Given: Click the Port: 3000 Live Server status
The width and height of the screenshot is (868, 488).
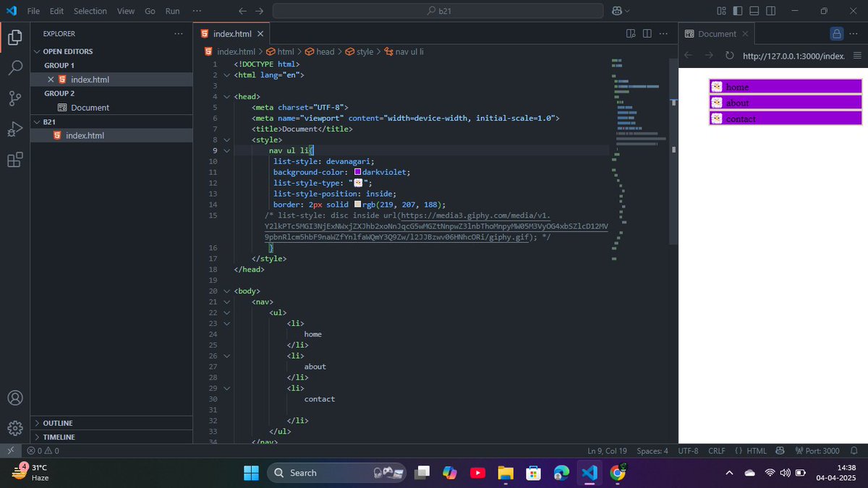Looking at the screenshot, I should [x=817, y=451].
